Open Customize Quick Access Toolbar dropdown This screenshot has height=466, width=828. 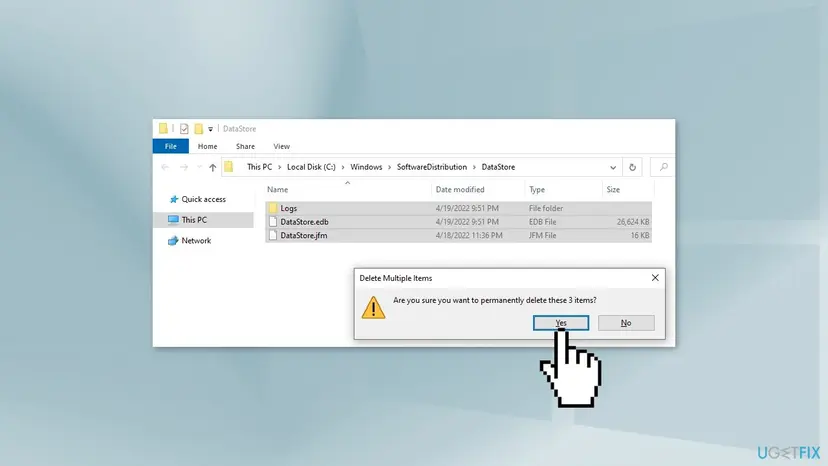pyautogui.click(x=210, y=129)
